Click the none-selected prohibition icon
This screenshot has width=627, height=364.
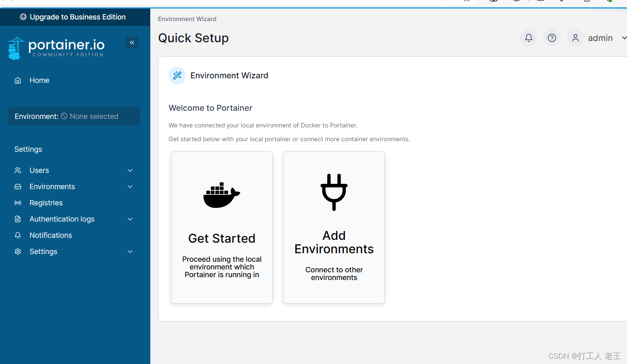pyautogui.click(x=64, y=116)
